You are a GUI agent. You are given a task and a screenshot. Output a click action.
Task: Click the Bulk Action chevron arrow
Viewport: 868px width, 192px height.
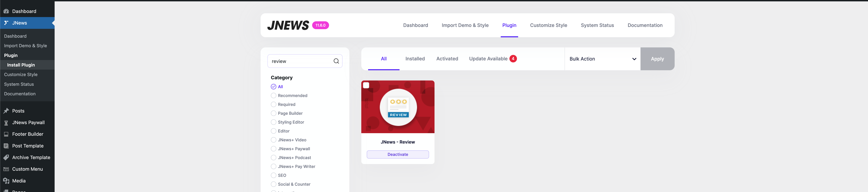(634, 59)
